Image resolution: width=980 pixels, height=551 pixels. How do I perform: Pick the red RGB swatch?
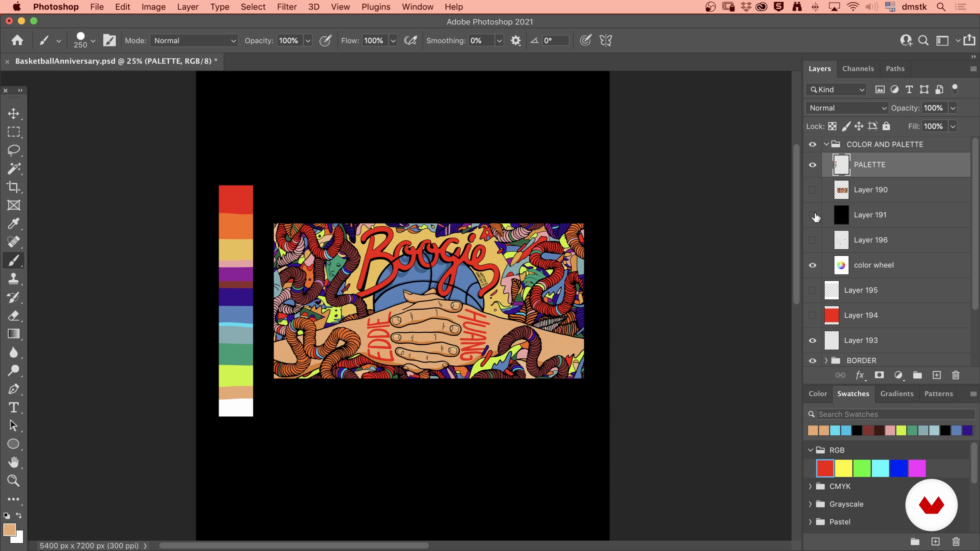[825, 468]
